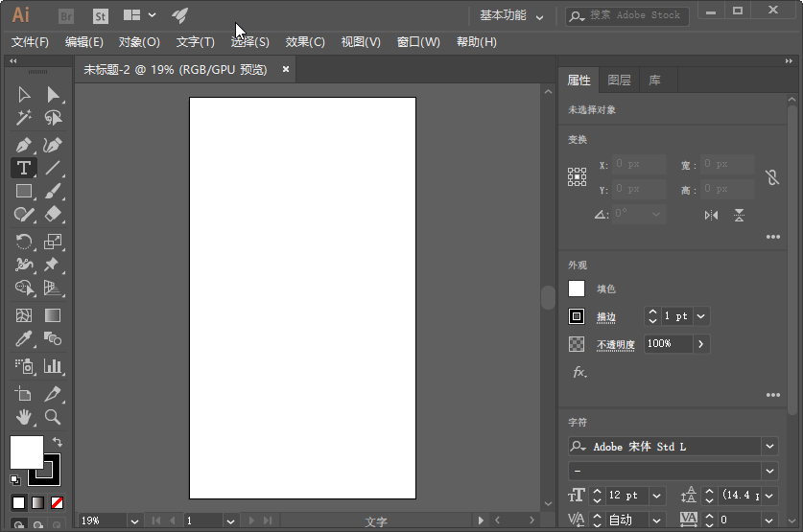Reset to default fill and stroke
Viewport: 803px width, 532px height.
[x=14, y=479]
